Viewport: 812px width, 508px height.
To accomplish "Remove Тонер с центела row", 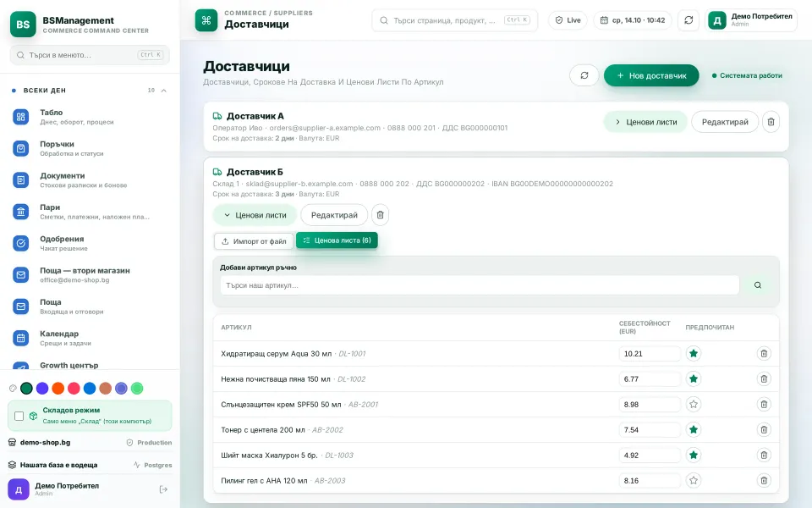I will [764, 430].
